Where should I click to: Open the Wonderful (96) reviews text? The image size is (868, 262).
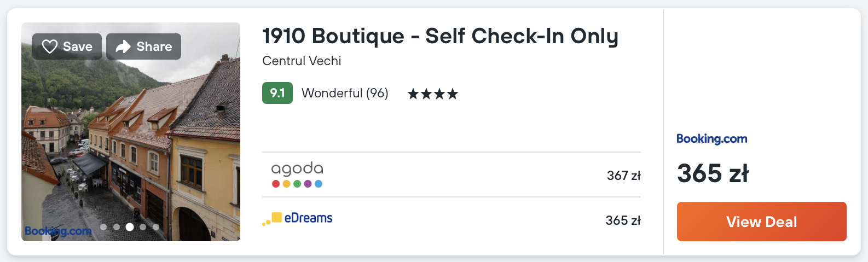[345, 93]
